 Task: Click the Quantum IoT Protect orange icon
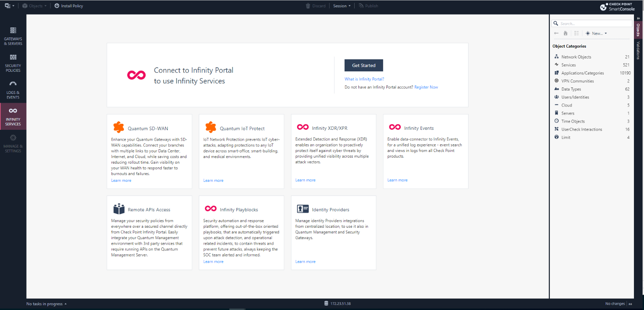(x=211, y=127)
